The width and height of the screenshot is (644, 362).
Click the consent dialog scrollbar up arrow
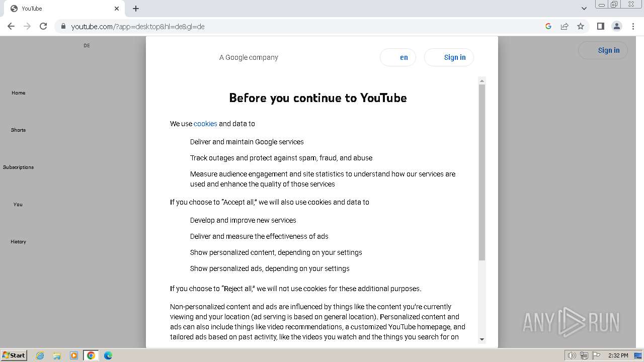tap(482, 81)
